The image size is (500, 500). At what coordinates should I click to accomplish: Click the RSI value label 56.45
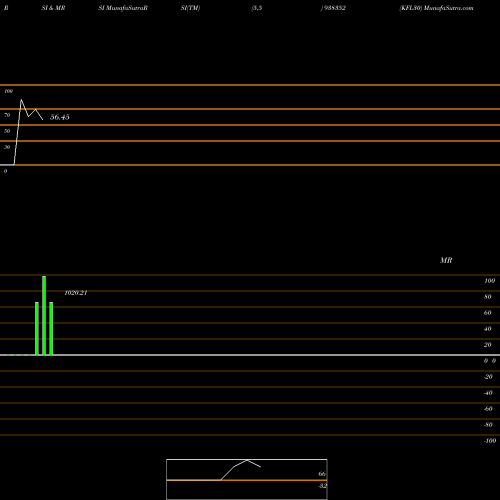coord(60,117)
